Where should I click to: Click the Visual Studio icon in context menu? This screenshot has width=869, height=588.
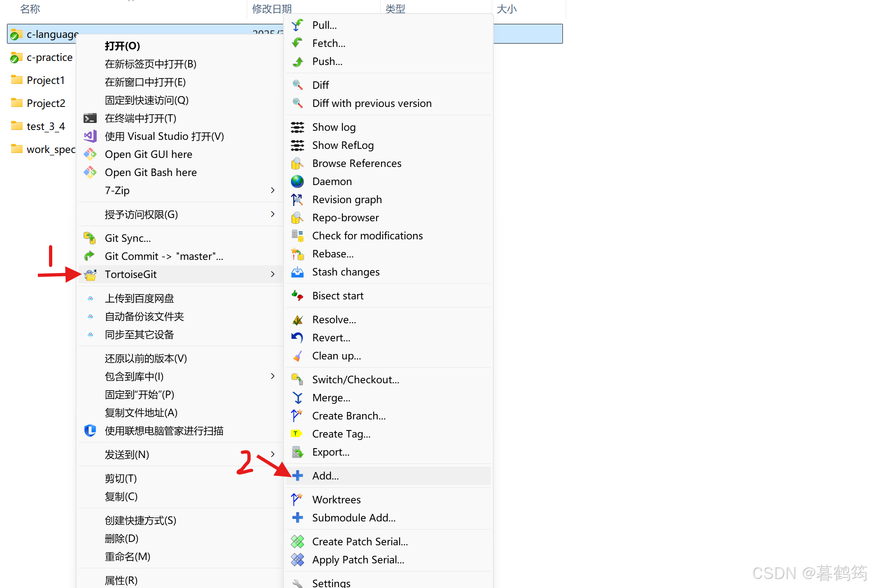coord(90,136)
